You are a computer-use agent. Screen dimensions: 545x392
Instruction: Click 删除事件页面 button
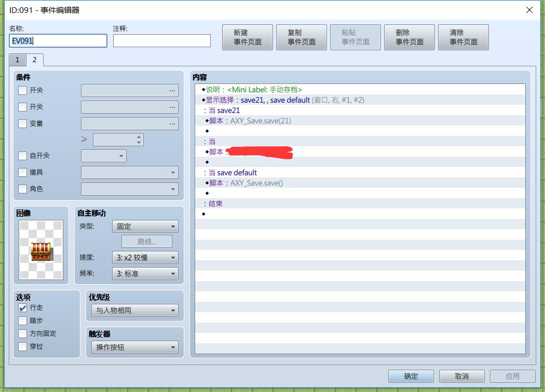[410, 37]
